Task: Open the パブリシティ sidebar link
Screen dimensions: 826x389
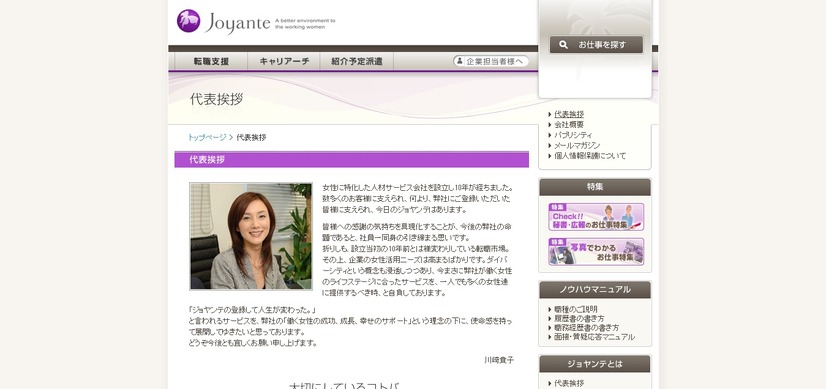Action: (x=573, y=135)
